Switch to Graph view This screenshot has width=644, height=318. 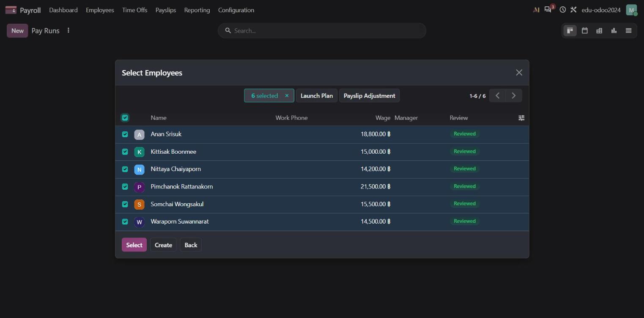(x=614, y=30)
